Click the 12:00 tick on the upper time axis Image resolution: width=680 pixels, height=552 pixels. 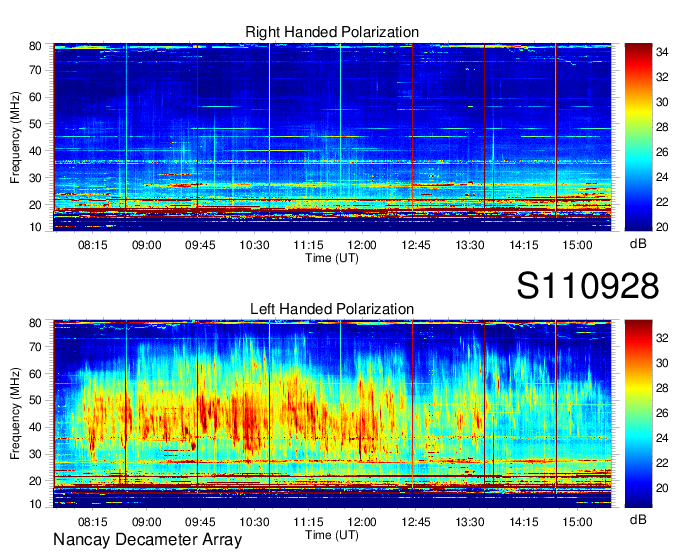(362, 245)
